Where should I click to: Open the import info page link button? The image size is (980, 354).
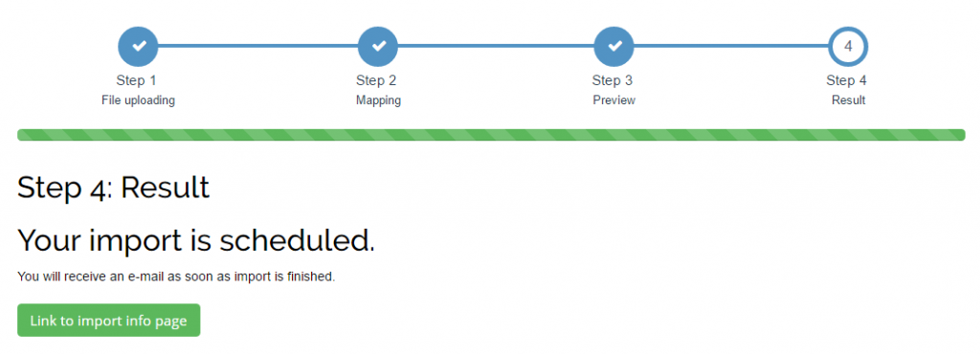(109, 321)
